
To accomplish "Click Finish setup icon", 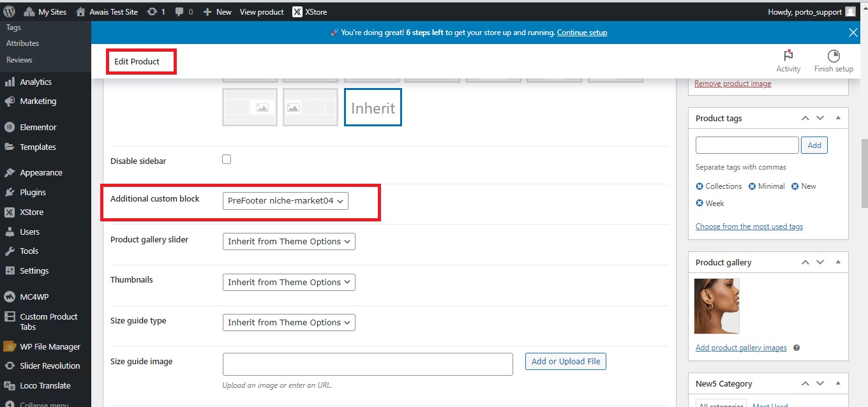I will click(x=834, y=61).
